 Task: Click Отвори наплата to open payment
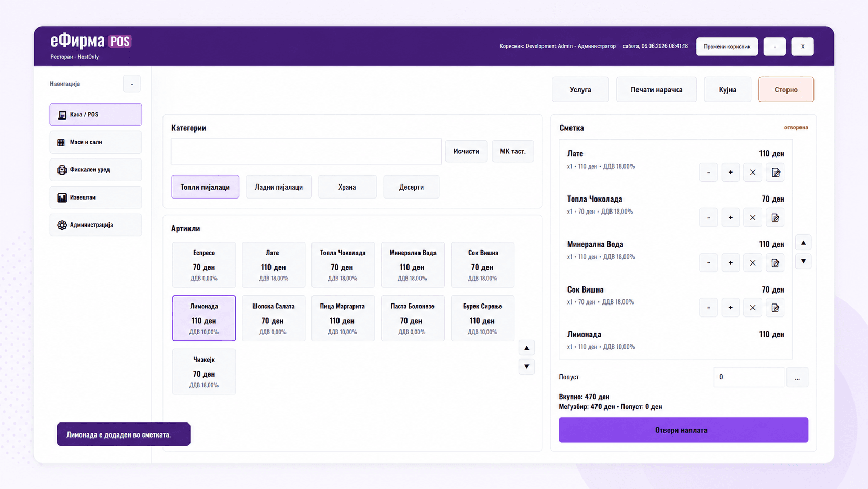(683, 430)
